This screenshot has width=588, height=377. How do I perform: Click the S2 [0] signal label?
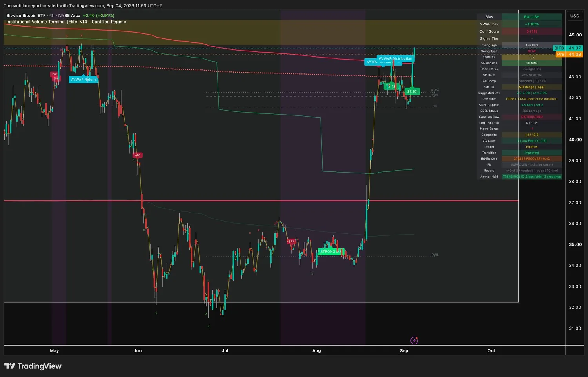point(412,91)
